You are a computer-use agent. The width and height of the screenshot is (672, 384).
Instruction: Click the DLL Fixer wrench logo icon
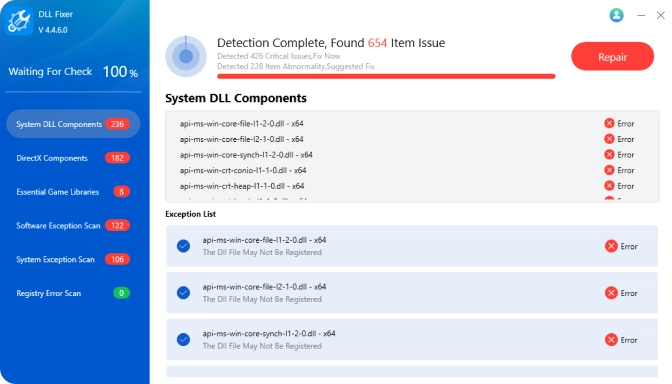pos(19,21)
